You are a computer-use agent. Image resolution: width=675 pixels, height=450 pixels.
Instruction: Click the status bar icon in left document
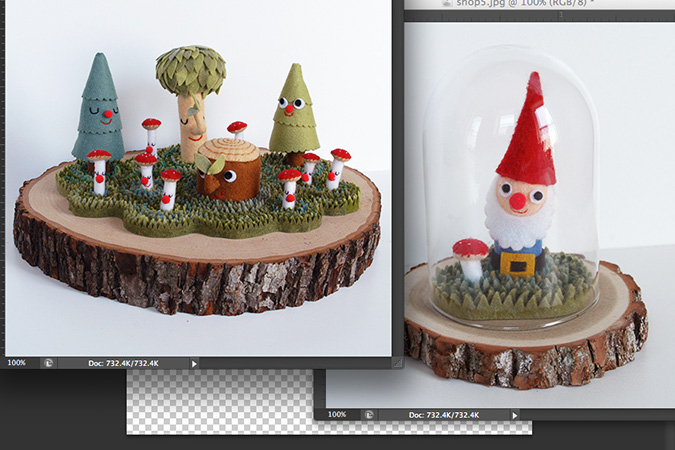(47, 363)
